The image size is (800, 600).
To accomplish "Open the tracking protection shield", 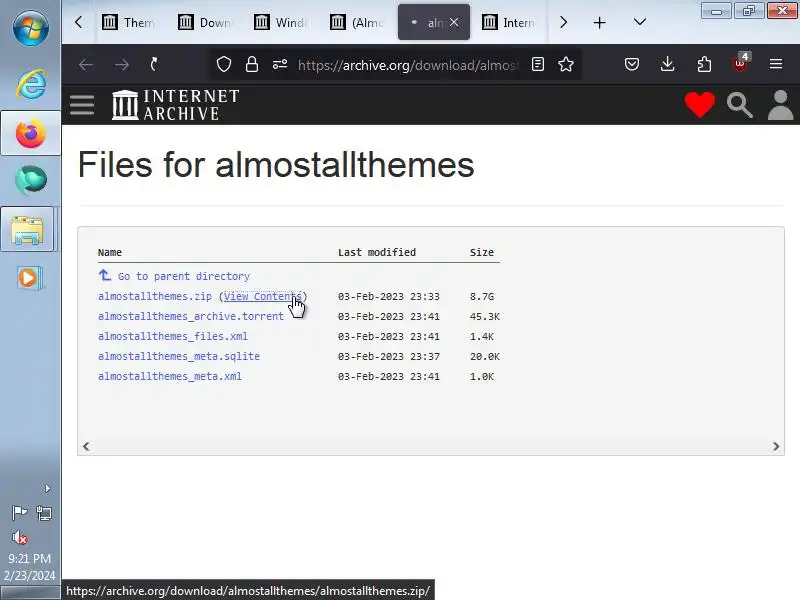I will 224,64.
